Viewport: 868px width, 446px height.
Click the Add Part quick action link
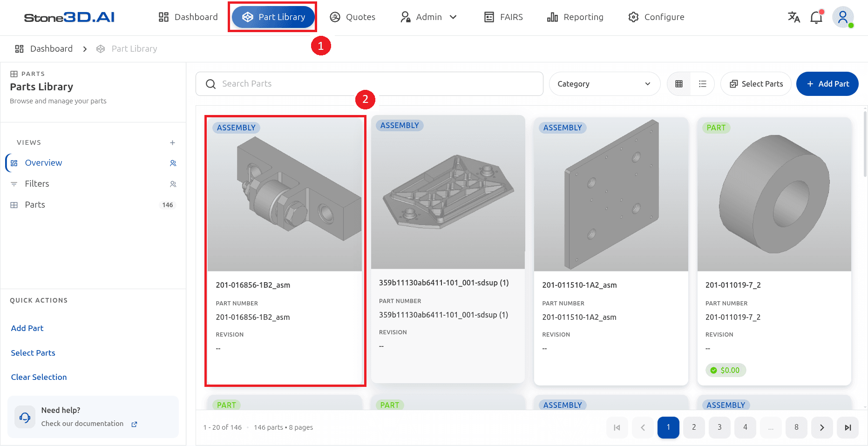27,328
